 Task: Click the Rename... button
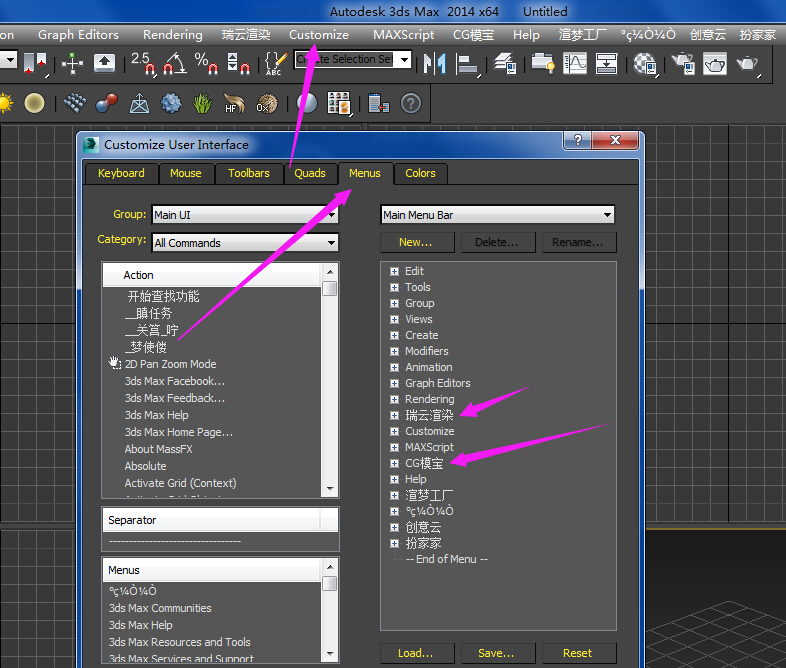tap(579, 243)
